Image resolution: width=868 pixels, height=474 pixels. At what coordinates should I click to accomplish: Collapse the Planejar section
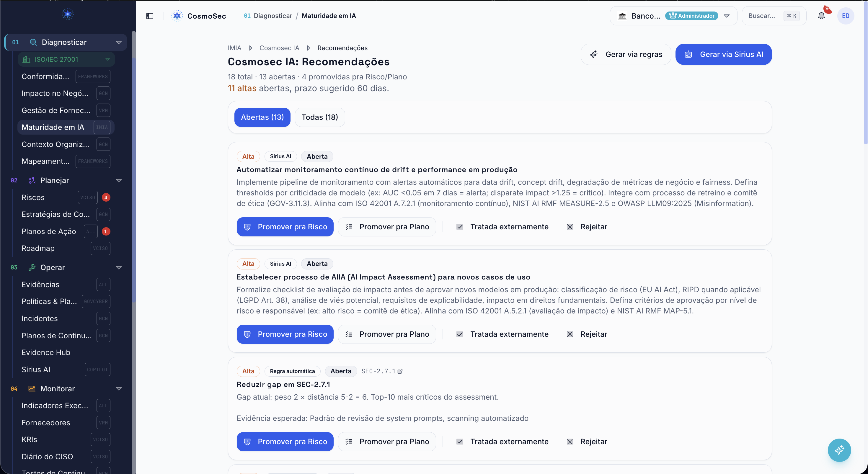(119, 181)
